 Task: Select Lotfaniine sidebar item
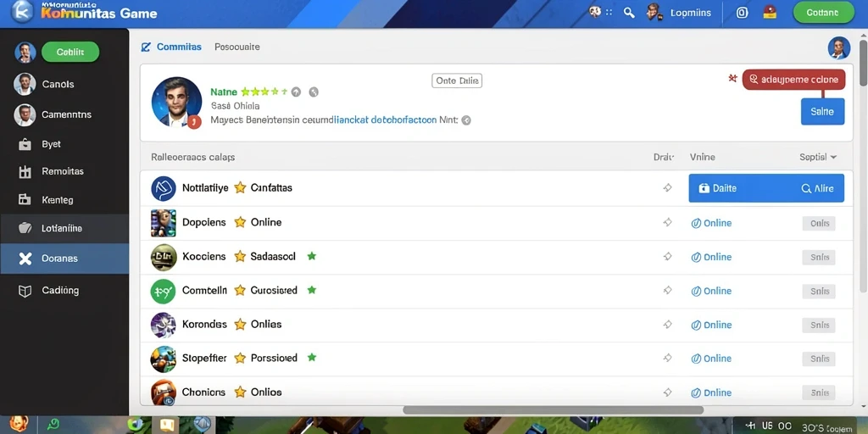[64, 228]
